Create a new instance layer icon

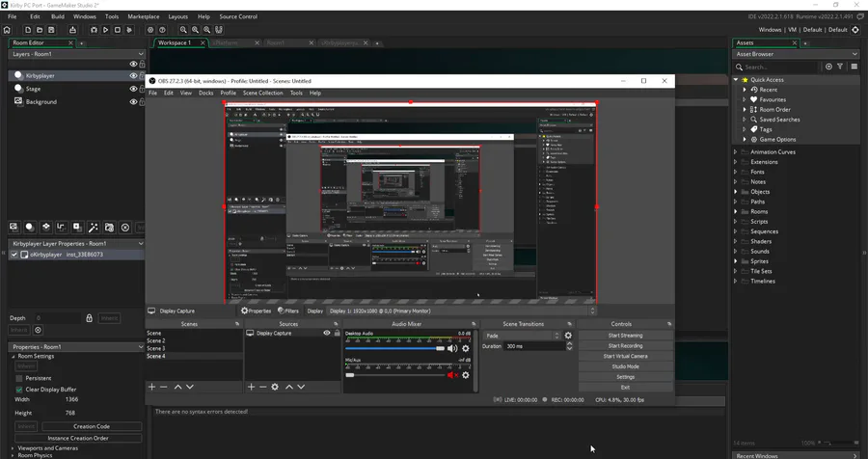point(30,227)
